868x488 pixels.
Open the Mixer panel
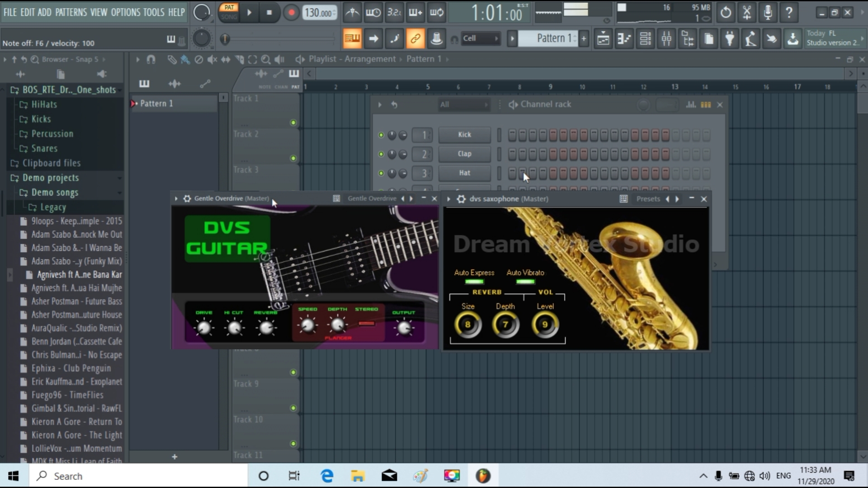pos(667,38)
